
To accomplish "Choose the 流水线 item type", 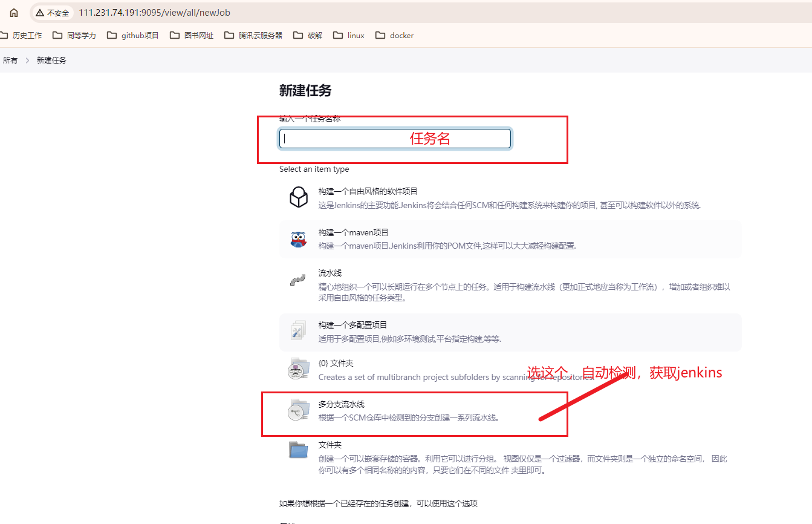I will pos(510,285).
